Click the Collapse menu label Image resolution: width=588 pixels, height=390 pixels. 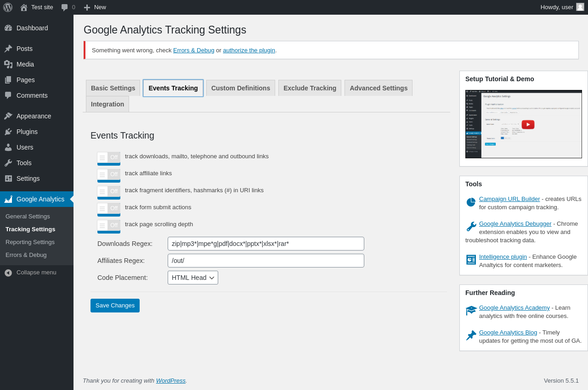(36, 273)
